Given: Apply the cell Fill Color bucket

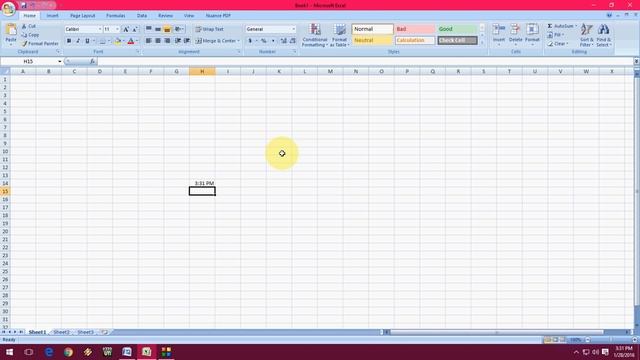Looking at the screenshot, I should (x=118, y=41).
